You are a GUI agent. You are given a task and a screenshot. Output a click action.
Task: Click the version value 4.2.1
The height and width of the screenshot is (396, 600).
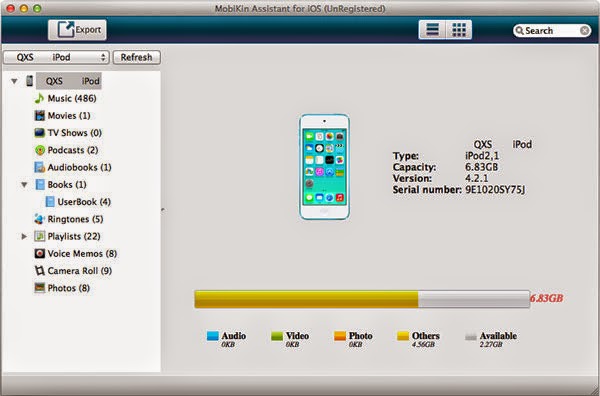click(x=476, y=178)
